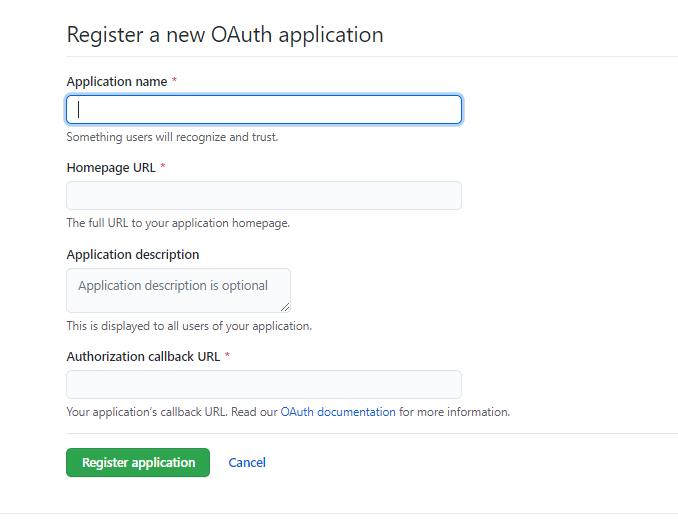The width and height of the screenshot is (678, 525).
Task: Click the "Application description" label
Action: [133, 255]
